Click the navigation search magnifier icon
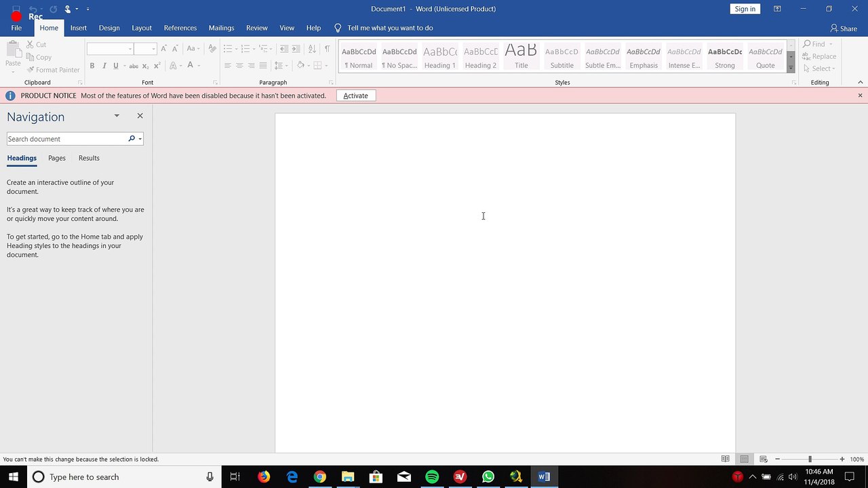 point(132,138)
